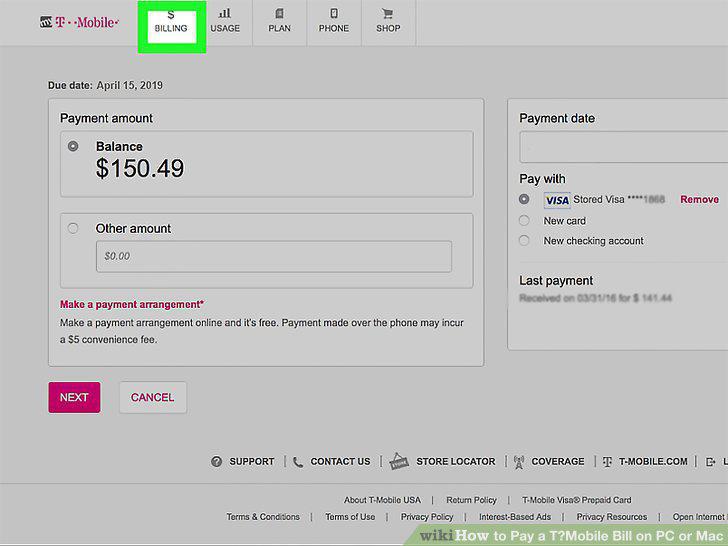Click the Pay with heading
The width and height of the screenshot is (728, 546).
(x=542, y=179)
